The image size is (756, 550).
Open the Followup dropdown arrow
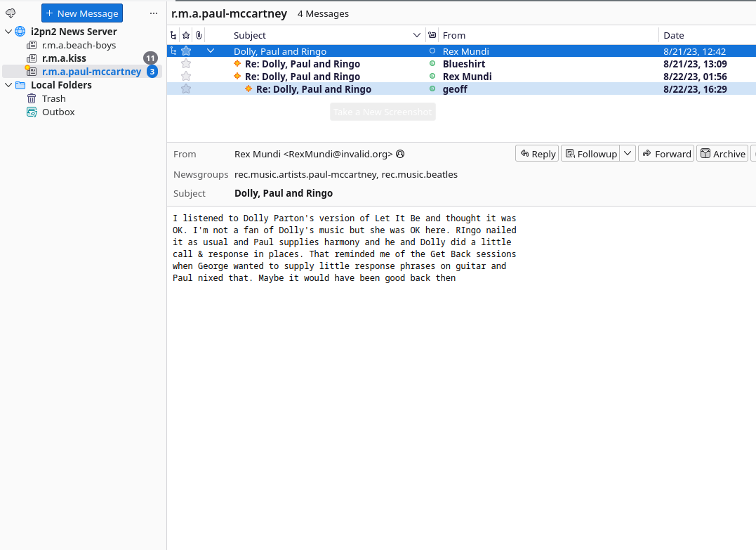point(628,153)
